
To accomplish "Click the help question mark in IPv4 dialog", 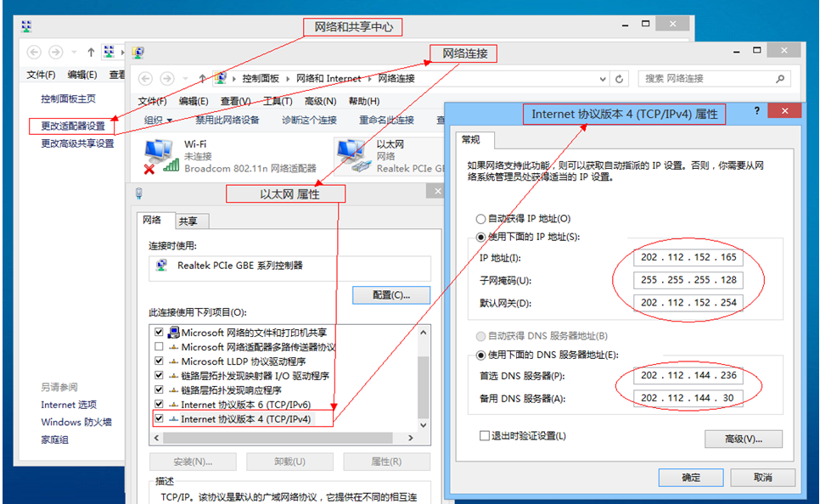I will (x=755, y=111).
